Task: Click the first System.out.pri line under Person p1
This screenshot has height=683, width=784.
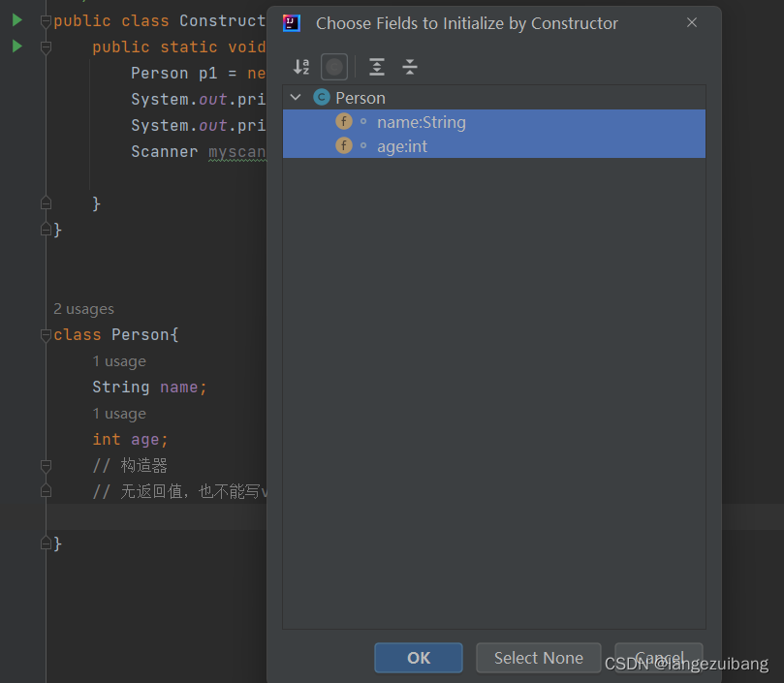Action: [199, 99]
